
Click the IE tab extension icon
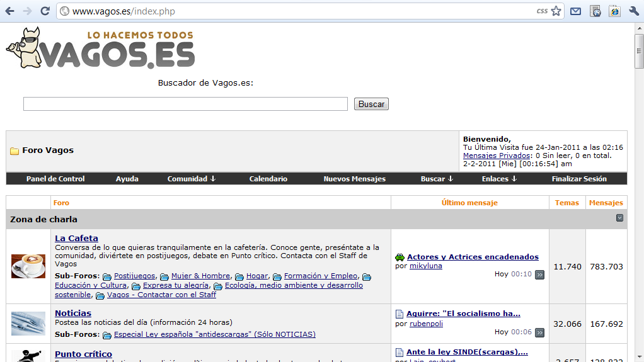(614, 11)
